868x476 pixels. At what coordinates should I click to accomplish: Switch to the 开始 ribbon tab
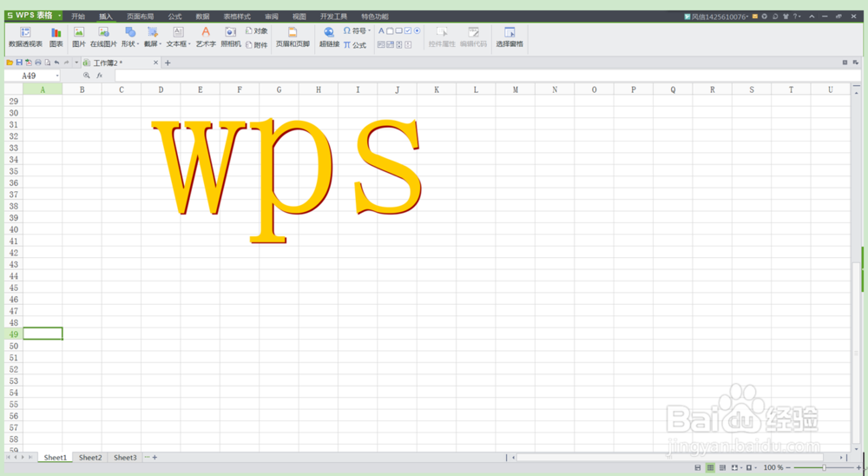[x=78, y=17]
